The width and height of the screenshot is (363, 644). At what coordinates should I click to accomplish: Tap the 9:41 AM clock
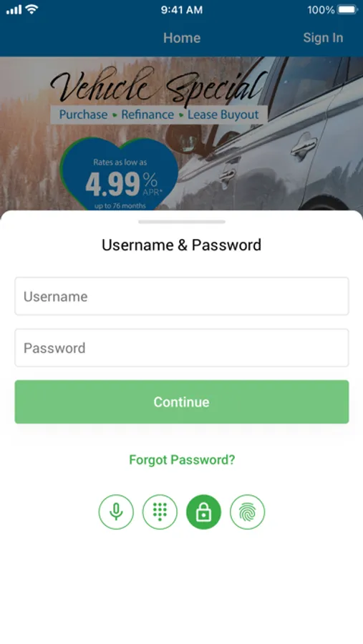click(x=182, y=10)
